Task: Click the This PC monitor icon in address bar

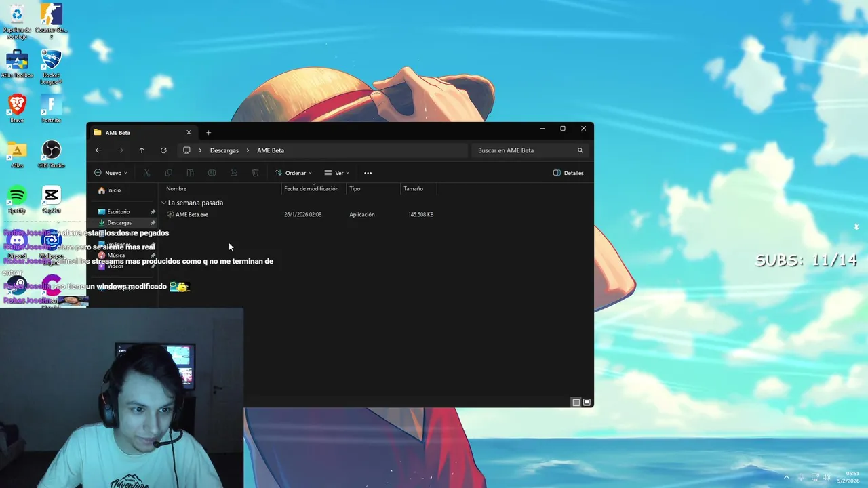Action: point(186,150)
